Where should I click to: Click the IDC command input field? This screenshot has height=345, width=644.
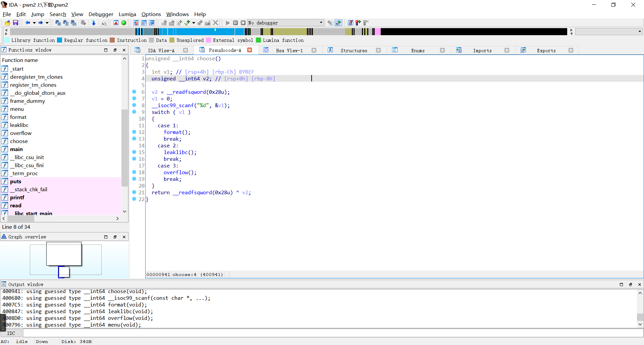click(x=332, y=333)
